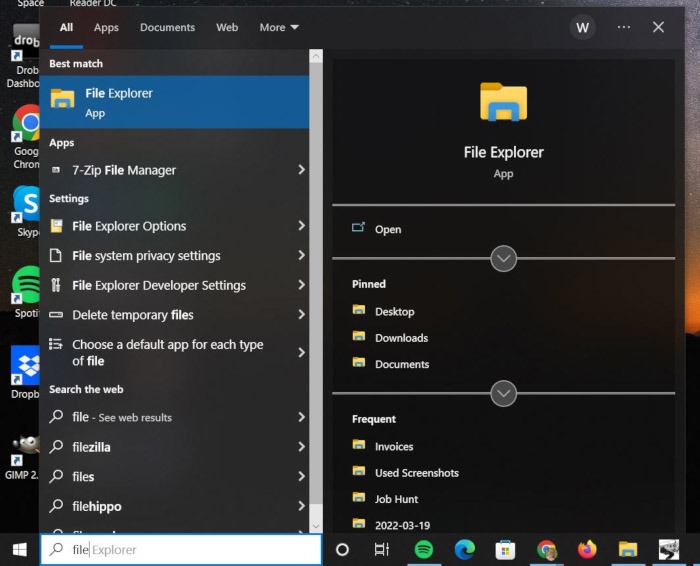Open the More dropdown filter

[x=279, y=27]
